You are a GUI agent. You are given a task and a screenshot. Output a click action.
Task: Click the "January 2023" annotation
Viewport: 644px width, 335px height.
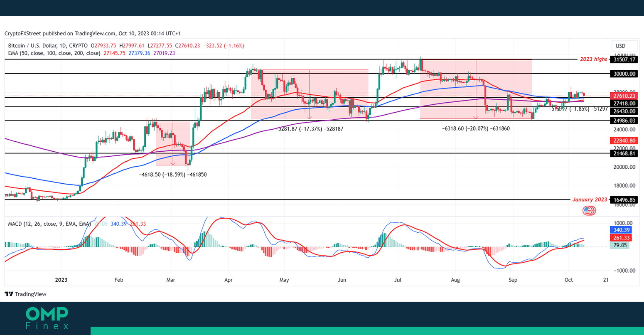590,200
